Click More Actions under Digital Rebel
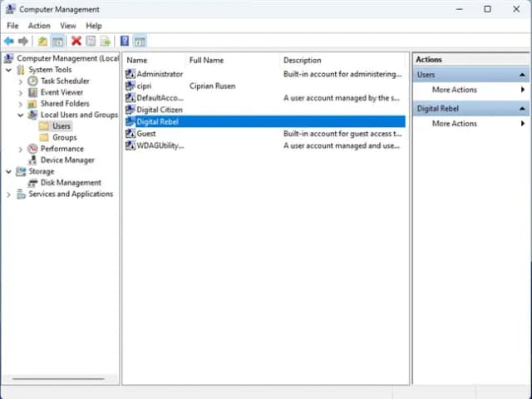This screenshot has height=399, width=532. [x=454, y=124]
